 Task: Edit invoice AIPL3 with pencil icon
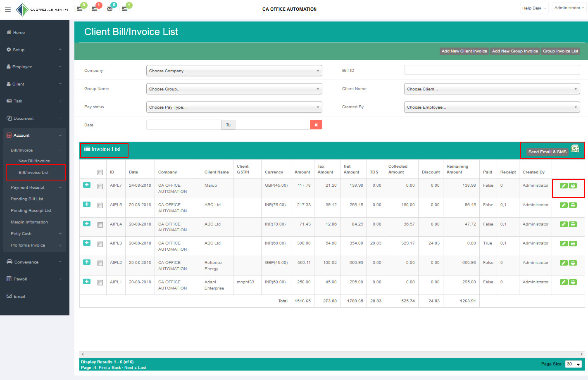pos(564,243)
